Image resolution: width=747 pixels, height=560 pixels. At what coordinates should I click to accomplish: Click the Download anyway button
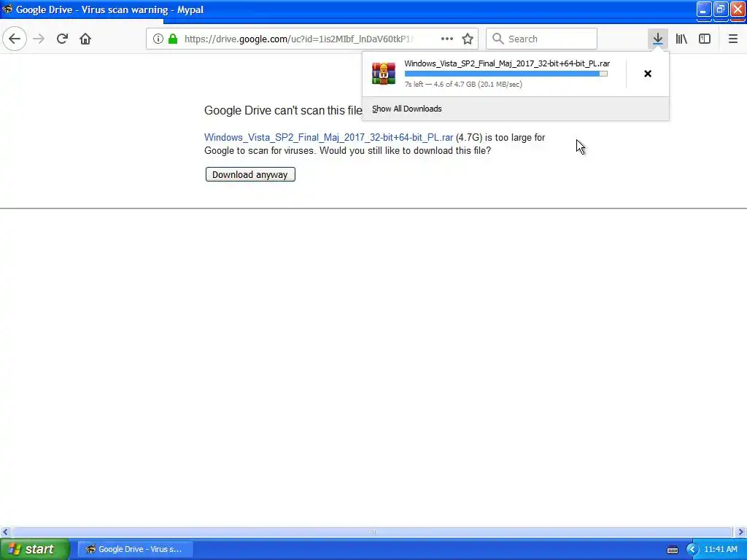click(x=250, y=174)
